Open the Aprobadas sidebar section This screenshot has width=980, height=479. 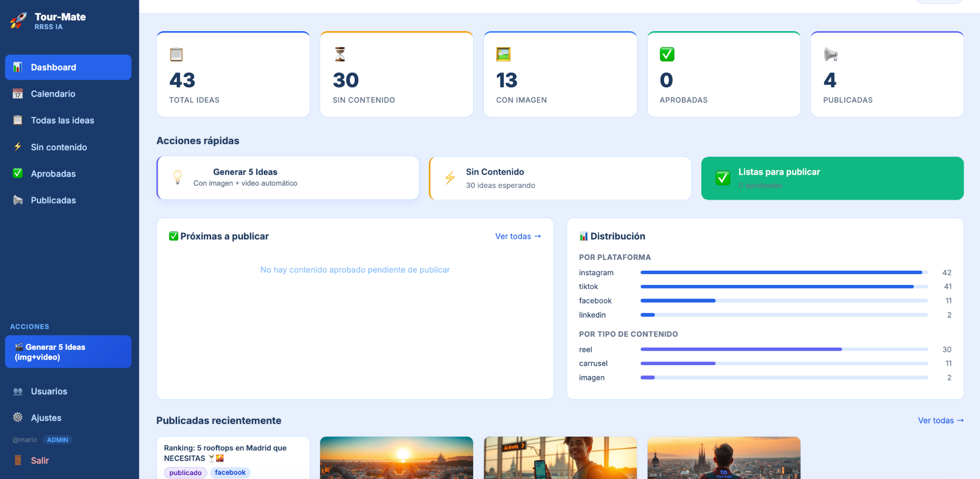pos(68,174)
